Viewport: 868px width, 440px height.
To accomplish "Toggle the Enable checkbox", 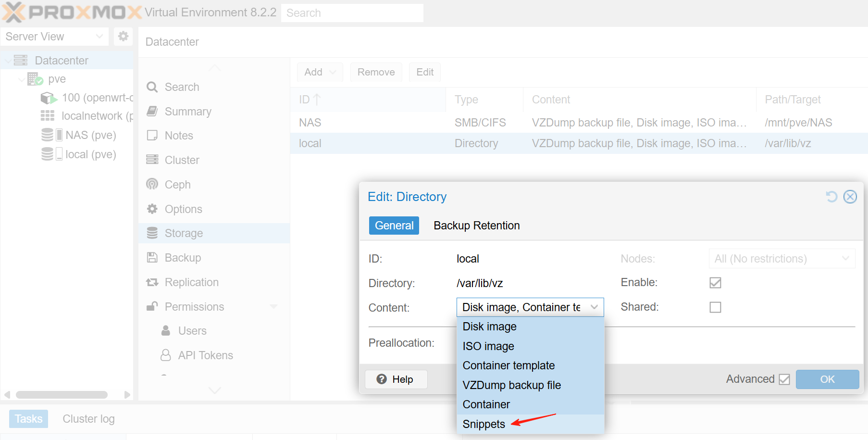I will 715,283.
